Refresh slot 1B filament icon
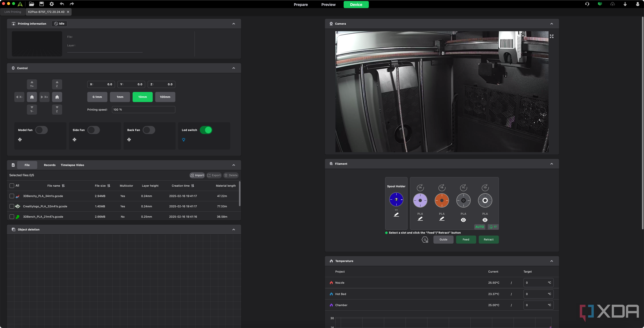Image resolution: width=644 pixels, height=328 pixels. [x=442, y=188]
